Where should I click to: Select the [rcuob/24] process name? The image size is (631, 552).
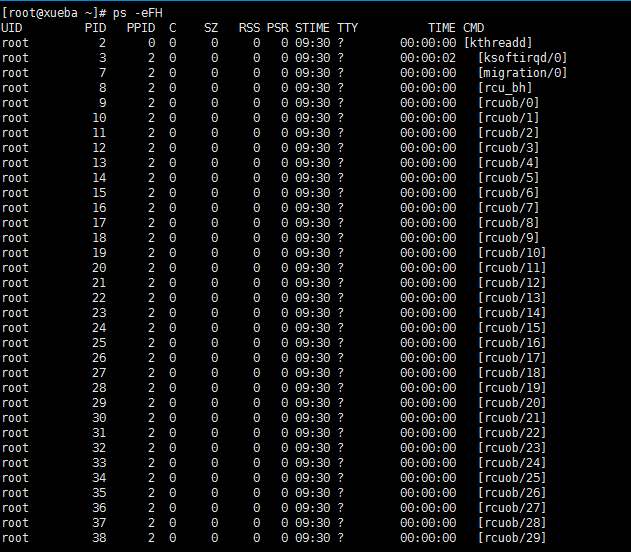512,463
